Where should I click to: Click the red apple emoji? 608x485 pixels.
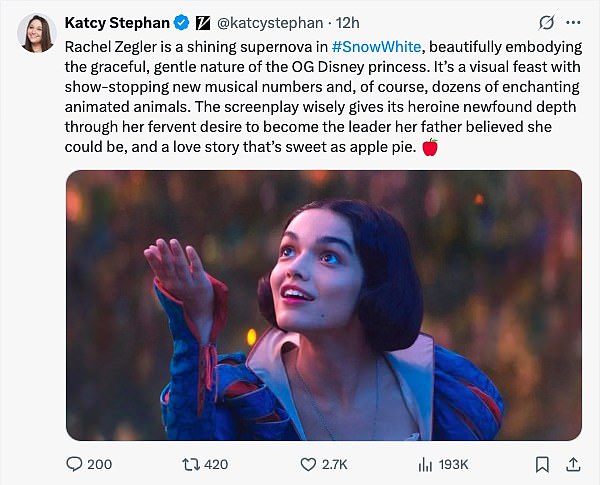pos(430,147)
